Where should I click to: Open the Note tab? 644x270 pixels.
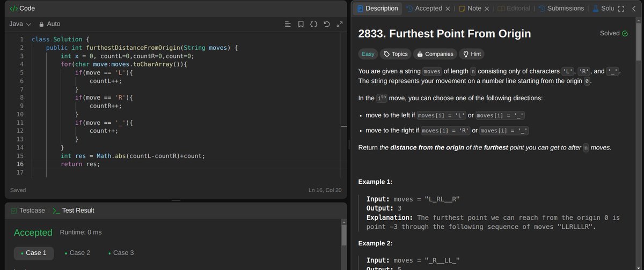click(x=470, y=9)
